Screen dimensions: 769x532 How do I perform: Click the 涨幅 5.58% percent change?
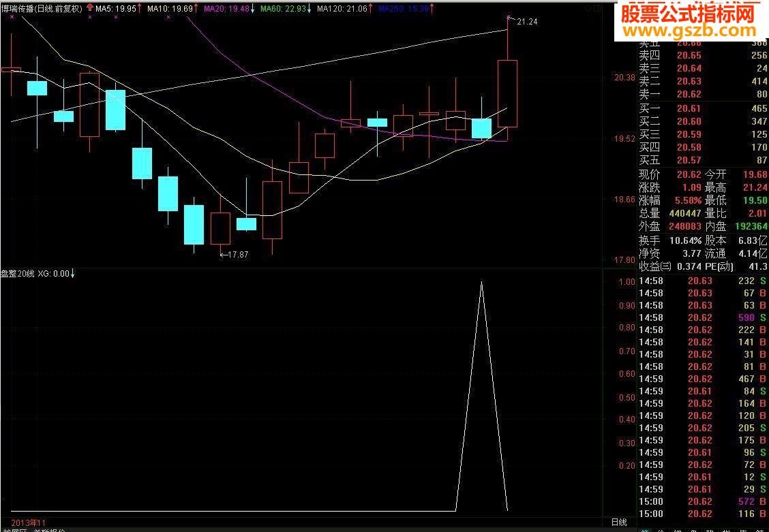click(x=687, y=200)
